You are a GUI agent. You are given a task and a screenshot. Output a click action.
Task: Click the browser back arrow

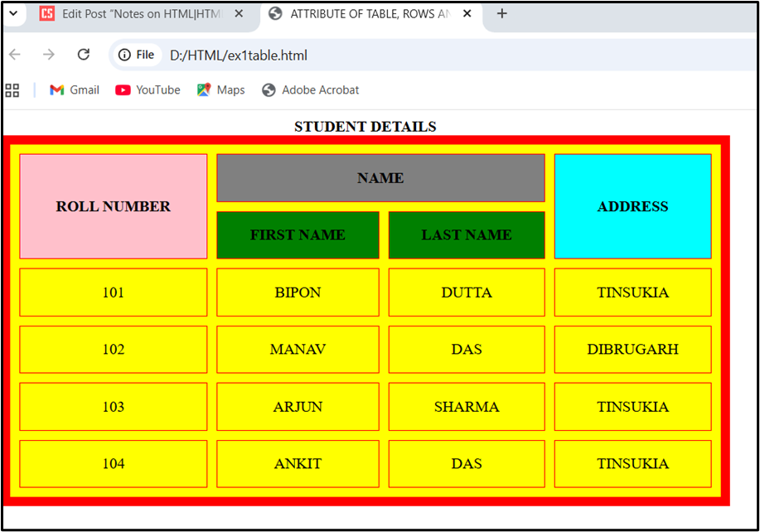coord(14,55)
